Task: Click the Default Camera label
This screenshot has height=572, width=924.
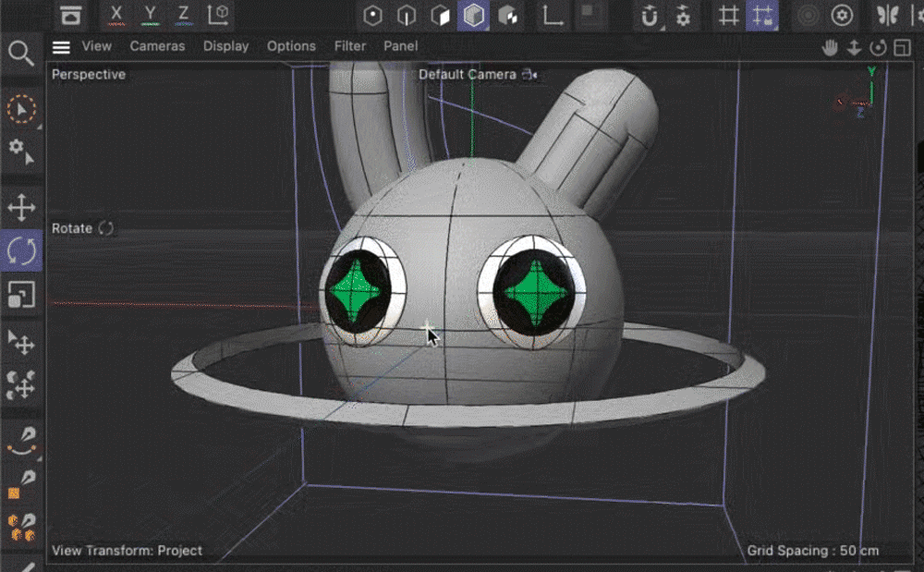Action: 468,75
